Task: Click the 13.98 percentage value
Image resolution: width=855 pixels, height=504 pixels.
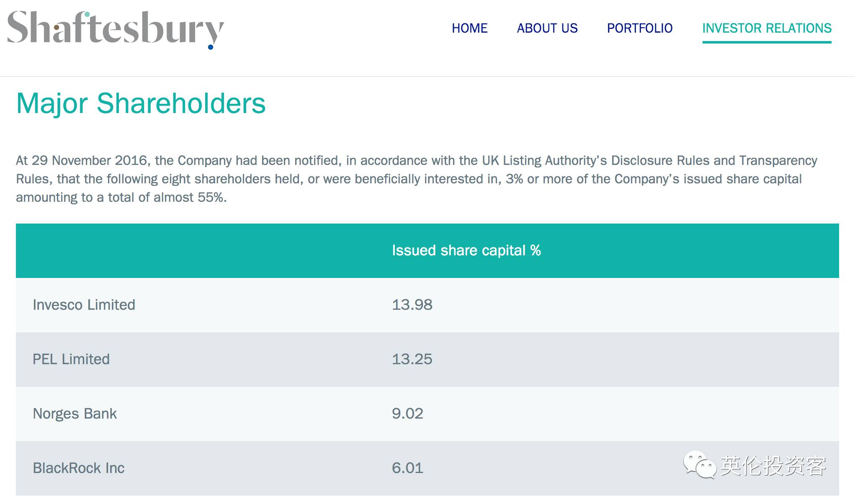Action: [x=412, y=305]
